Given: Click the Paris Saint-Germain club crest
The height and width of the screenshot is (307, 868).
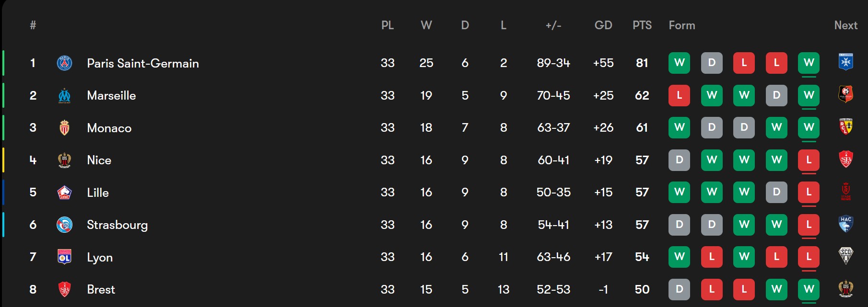Looking at the screenshot, I should [64, 63].
